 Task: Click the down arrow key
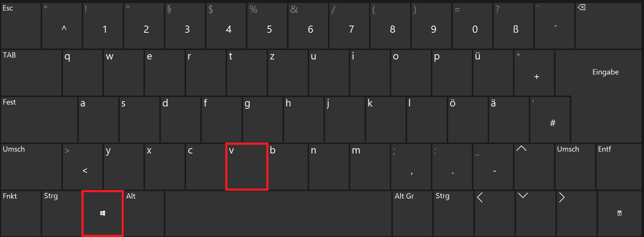[x=535, y=214]
